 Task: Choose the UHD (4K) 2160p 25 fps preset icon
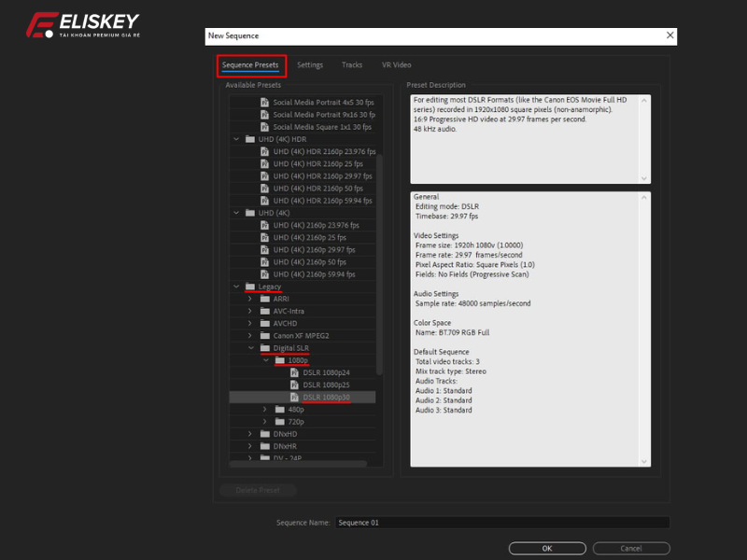[265, 238]
